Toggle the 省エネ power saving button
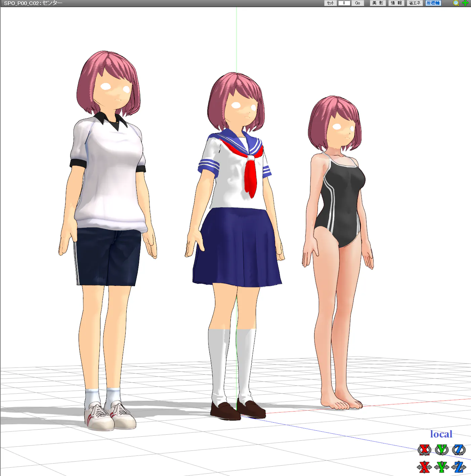The image size is (471, 476). click(x=415, y=3)
